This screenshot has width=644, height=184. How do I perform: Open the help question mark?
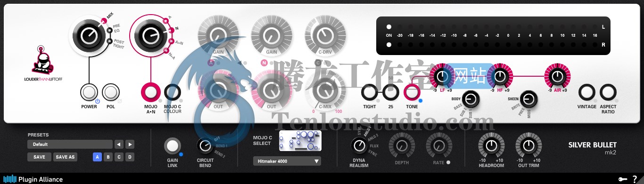635,179
